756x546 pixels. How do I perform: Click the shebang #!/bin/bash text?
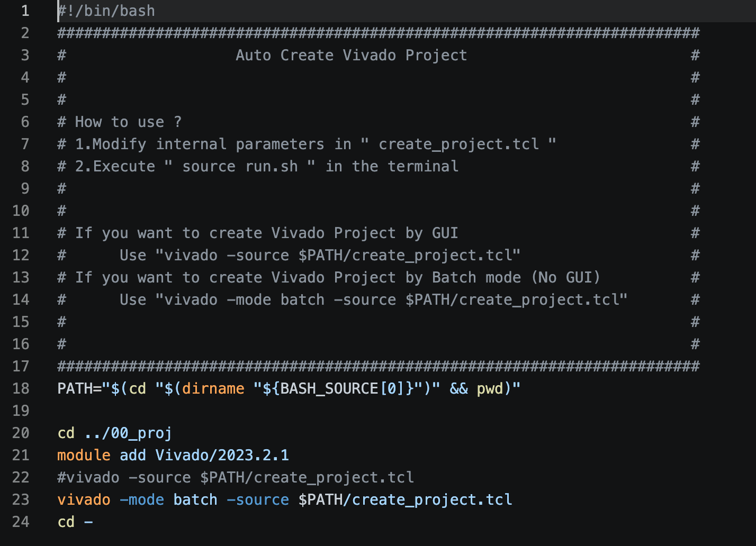[106, 11]
